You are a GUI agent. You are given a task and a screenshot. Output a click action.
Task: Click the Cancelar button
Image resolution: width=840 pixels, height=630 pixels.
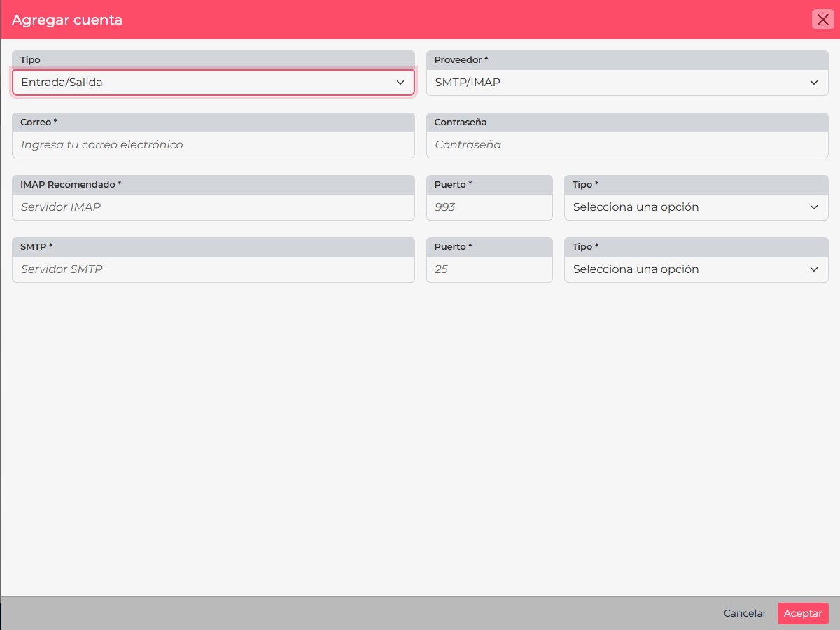coord(745,613)
